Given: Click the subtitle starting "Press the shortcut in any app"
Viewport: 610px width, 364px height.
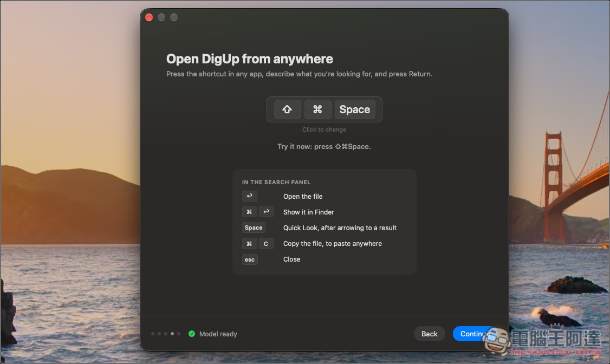Looking at the screenshot, I should pyautogui.click(x=300, y=74).
